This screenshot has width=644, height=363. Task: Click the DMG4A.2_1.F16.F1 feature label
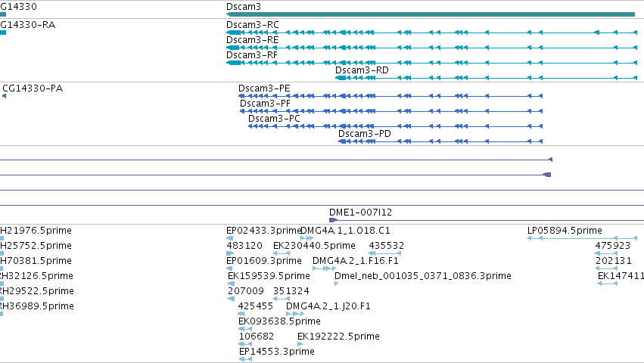(x=356, y=261)
